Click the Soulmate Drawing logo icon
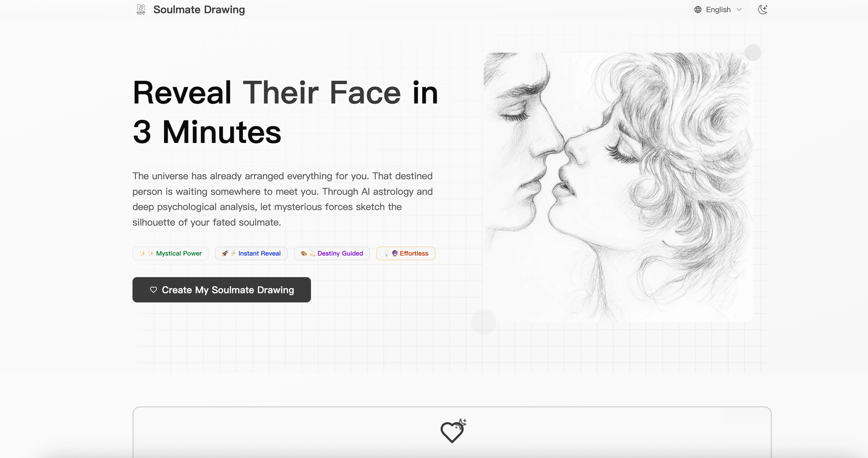The height and width of the screenshot is (458, 868). [141, 10]
